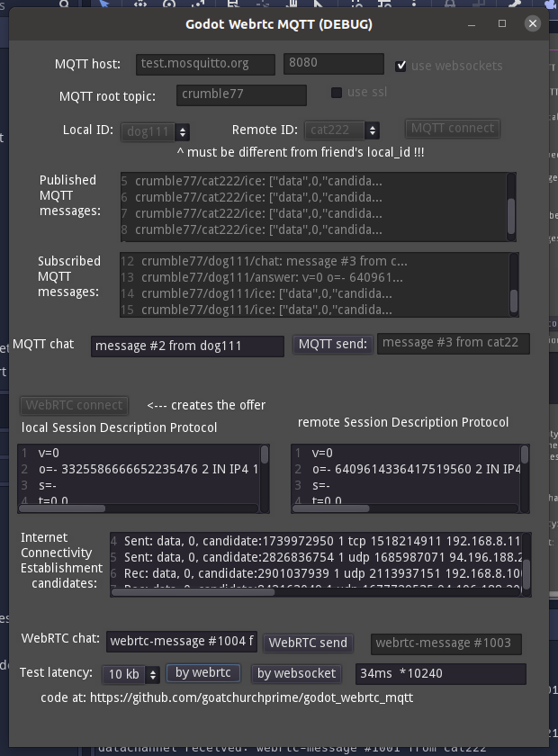Open the Local ID dog111 dropdown
Image resolution: width=558 pixels, height=756 pixels.
156,131
